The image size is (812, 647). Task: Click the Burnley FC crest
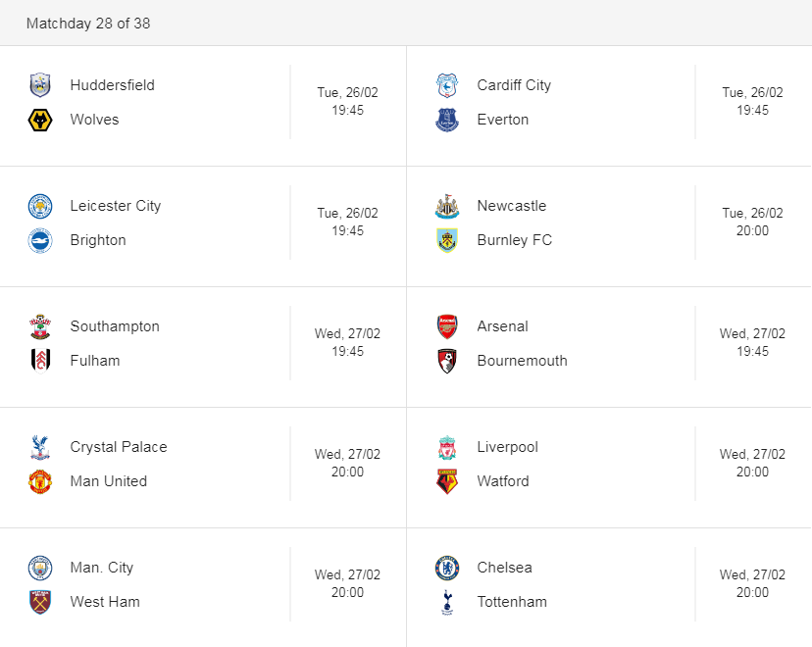click(x=447, y=240)
